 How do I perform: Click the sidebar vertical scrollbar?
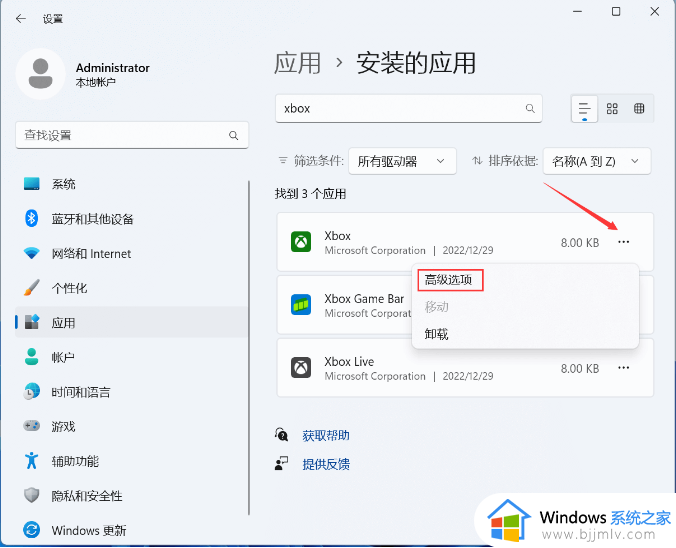tap(249, 348)
